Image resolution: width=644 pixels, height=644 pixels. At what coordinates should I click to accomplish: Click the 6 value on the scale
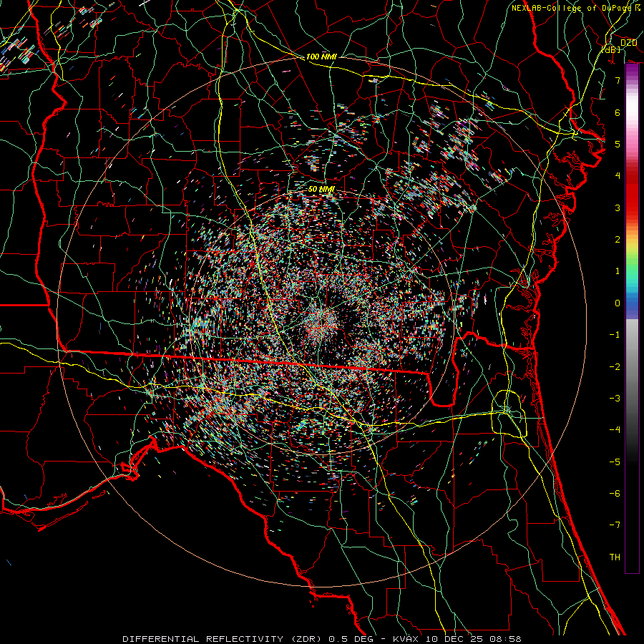click(x=618, y=112)
